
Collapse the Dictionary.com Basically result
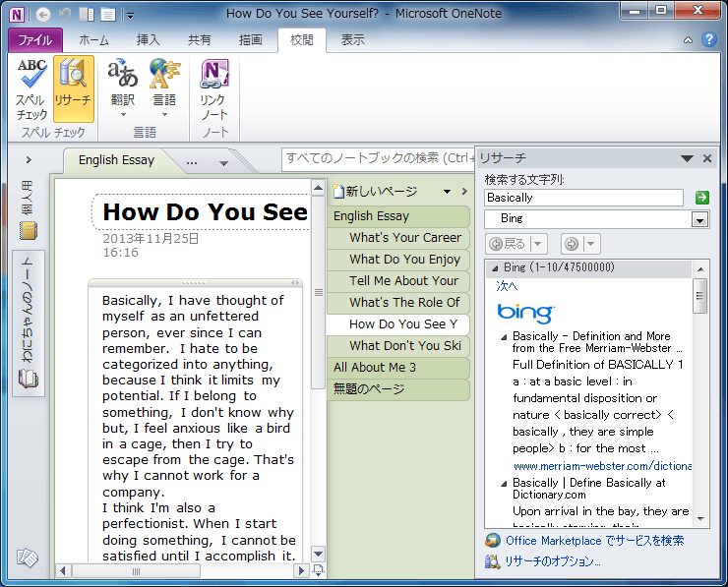point(505,484)
